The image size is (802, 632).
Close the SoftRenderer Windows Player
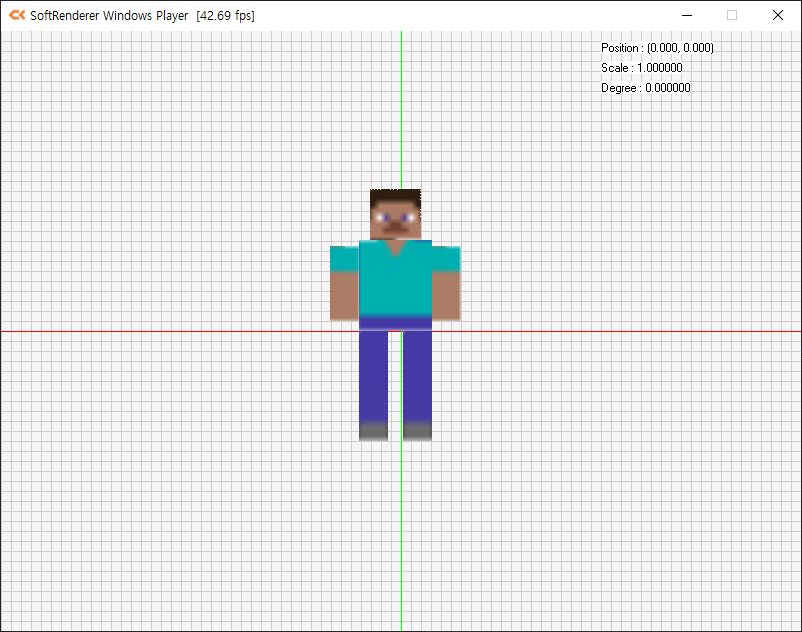(777, 15)
